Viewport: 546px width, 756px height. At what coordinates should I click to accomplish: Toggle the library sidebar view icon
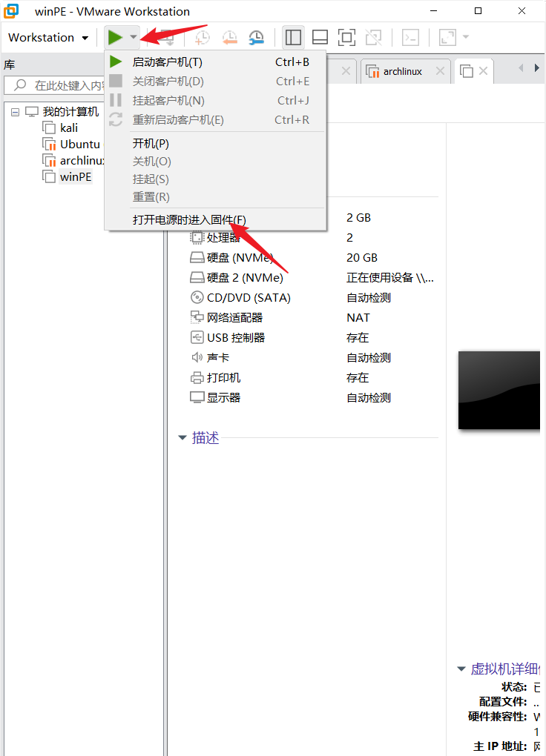click(x=293, y=37)
